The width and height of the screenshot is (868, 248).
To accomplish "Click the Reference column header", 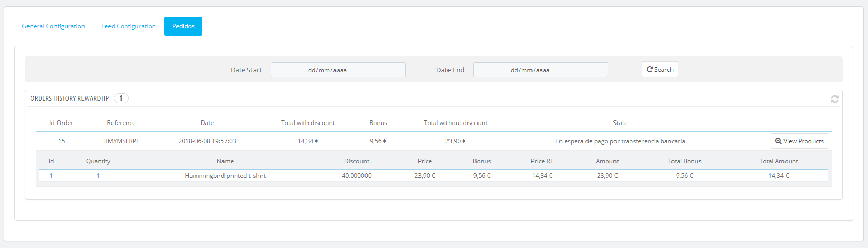I will point(121,123).
